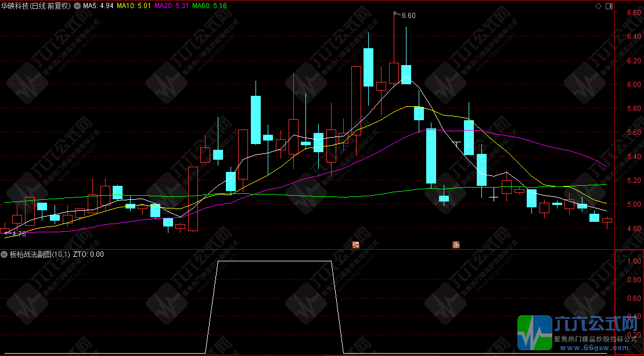Click the 6.60 high price marker
This screenshot has height=356, width=644.
point(408,16)
